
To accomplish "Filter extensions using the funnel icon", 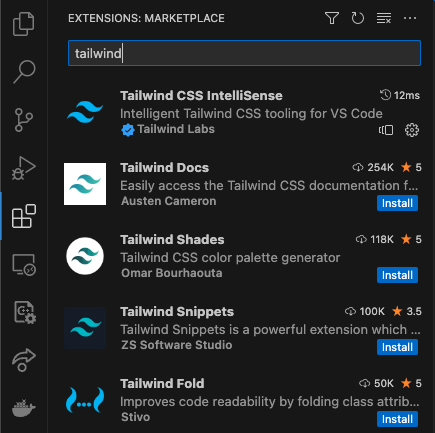I will click(x=332, y=18).
